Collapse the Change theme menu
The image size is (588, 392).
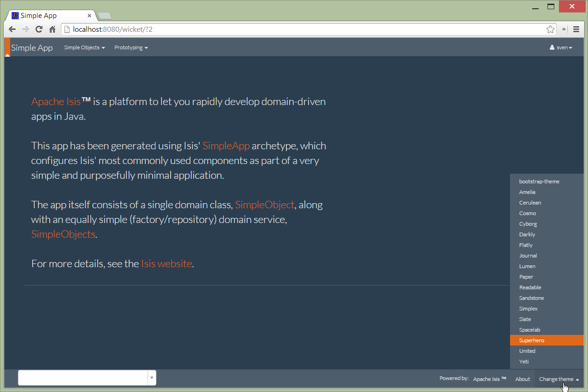pyautogui.click(x=558, y=379)
